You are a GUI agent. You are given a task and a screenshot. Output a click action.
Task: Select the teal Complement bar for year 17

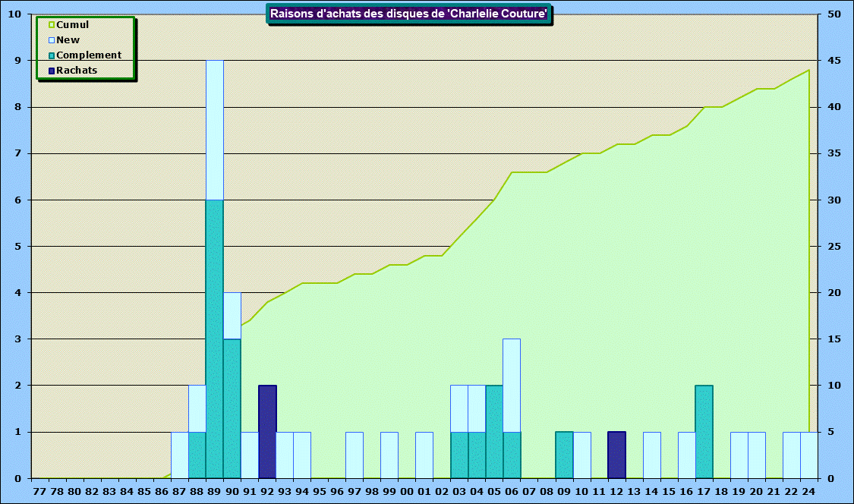(704, 432)
